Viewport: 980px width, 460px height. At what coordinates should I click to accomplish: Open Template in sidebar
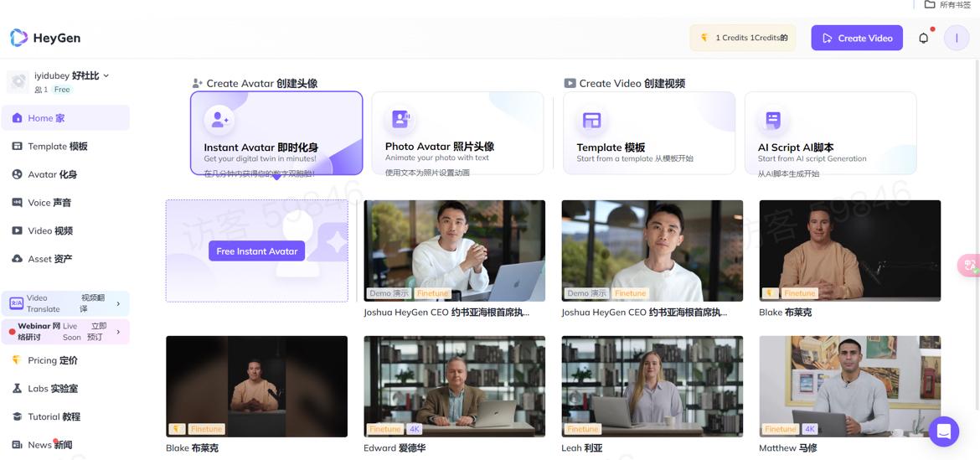coord(65,147)
